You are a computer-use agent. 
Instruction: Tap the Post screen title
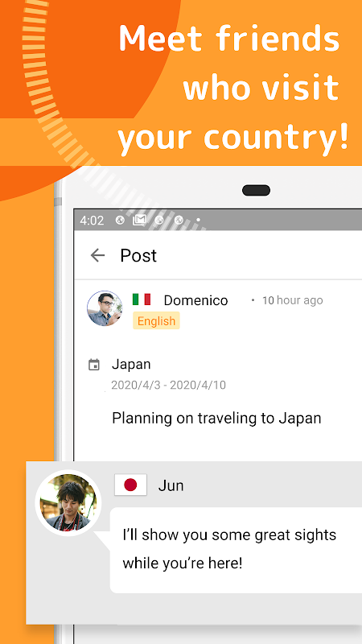(138, 255)
